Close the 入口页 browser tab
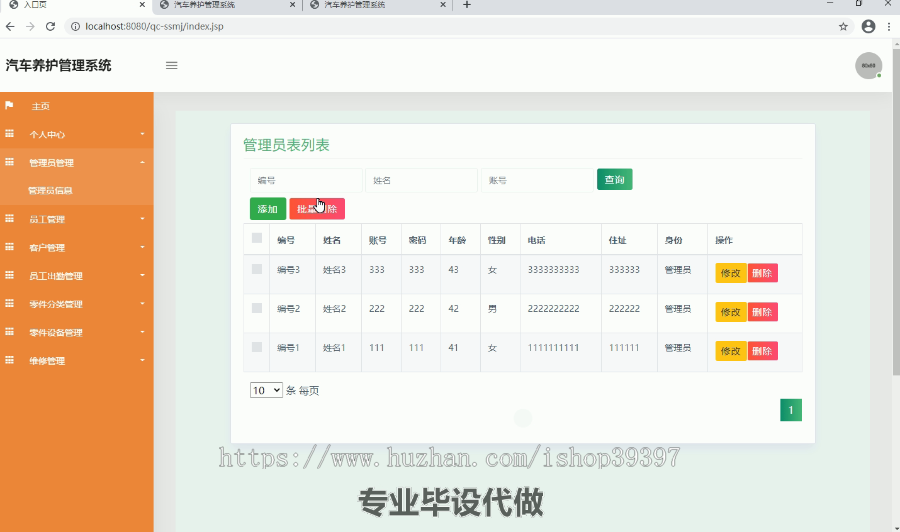 [142, 5]
